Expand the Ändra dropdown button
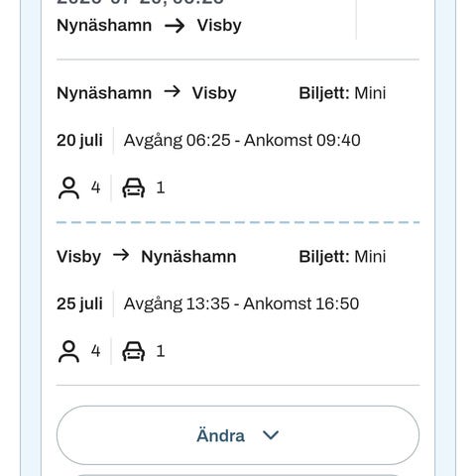Screen dimensions: 476x476 [x=238, y=435]
